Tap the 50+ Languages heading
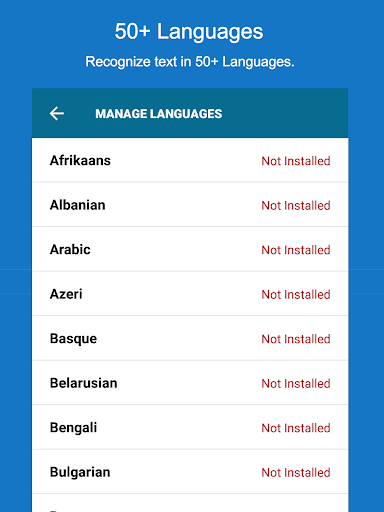384x512 pixels. tap(189, 32)
